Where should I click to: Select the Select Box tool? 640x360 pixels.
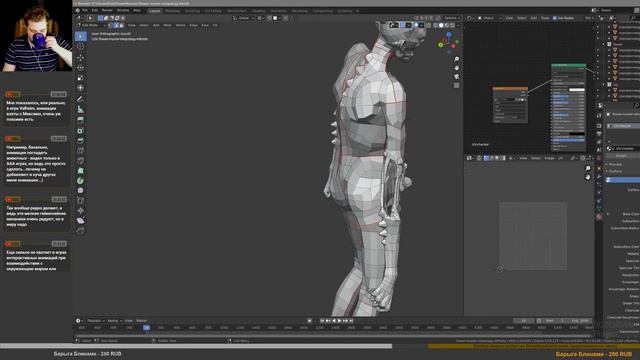coord(81,37)
